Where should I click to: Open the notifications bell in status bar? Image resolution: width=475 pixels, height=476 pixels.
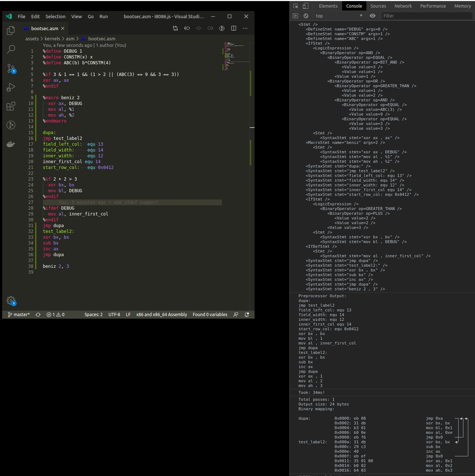[x=247, y=315]
